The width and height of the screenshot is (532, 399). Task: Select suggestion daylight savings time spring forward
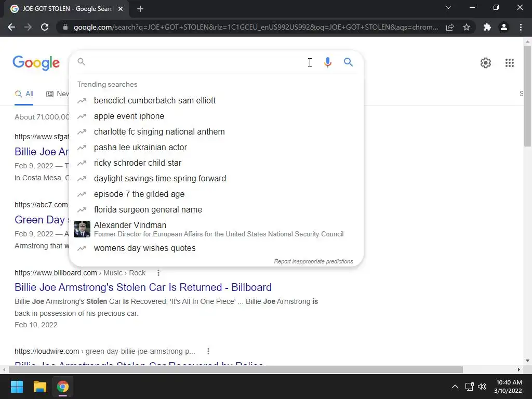click(x=216, y=179)
